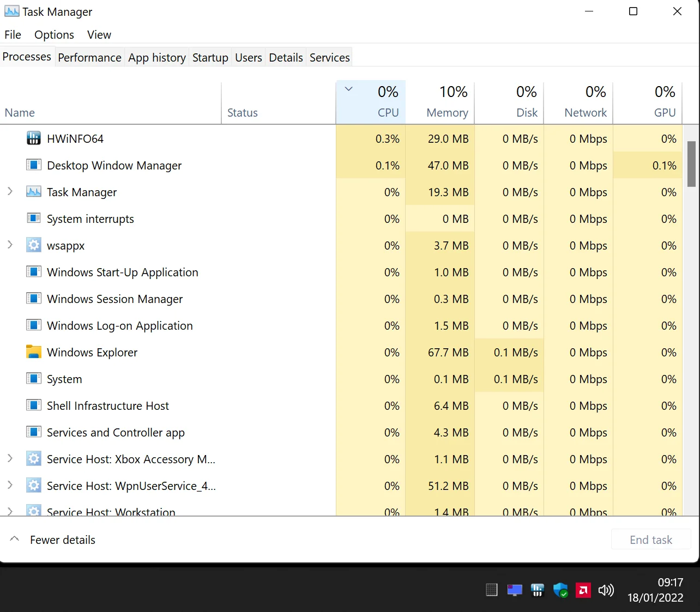Expand the wsappx process group
The image size is (700, 612).
pyautogui.click(x=10, y=245)
